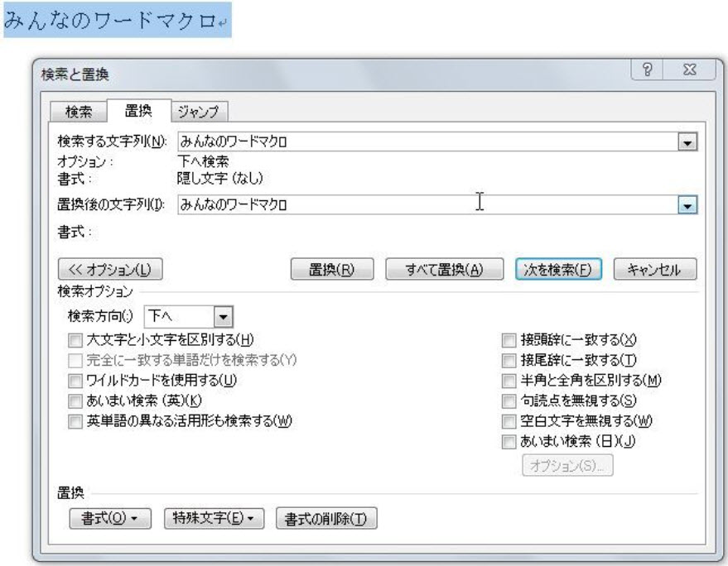Open the 特殊文字 menu button
The image size is (728, 566).
pyautogui.click(x=214, y=518)
